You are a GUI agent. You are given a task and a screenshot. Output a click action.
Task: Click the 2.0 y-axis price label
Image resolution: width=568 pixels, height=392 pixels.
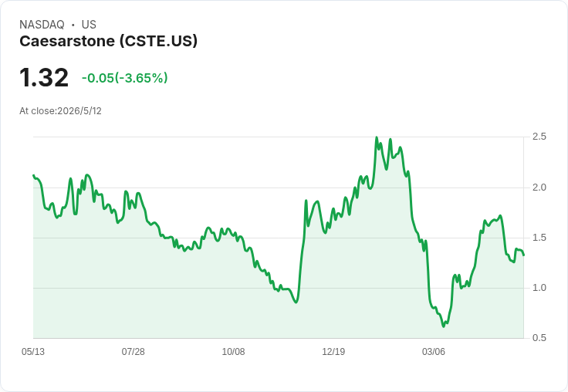(x=539, y=188)
